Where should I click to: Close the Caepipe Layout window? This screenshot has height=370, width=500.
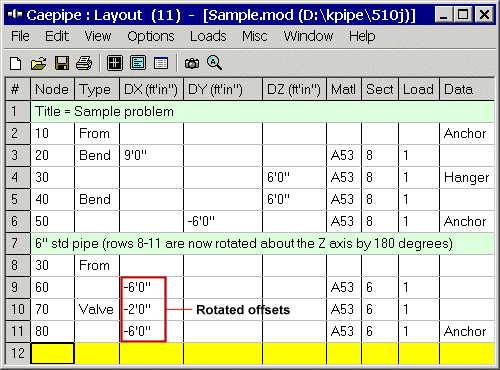pyautogui.click(x=484, y=15)
